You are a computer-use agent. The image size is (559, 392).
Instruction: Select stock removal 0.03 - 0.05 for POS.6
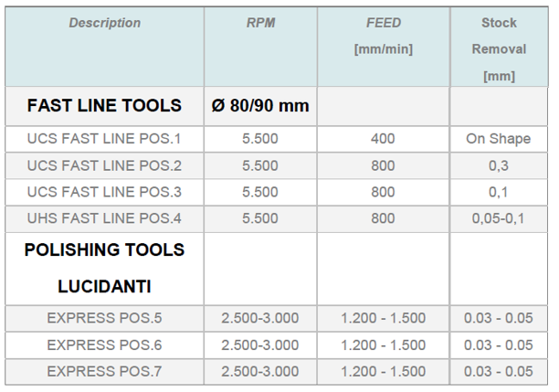(x=499, y=344)
